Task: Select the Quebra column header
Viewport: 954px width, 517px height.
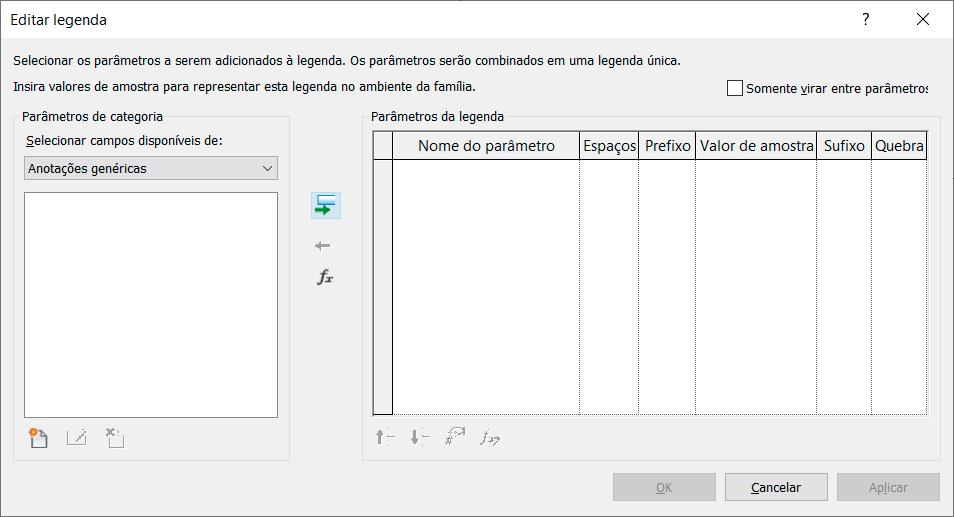Action: tap(898, 146)
